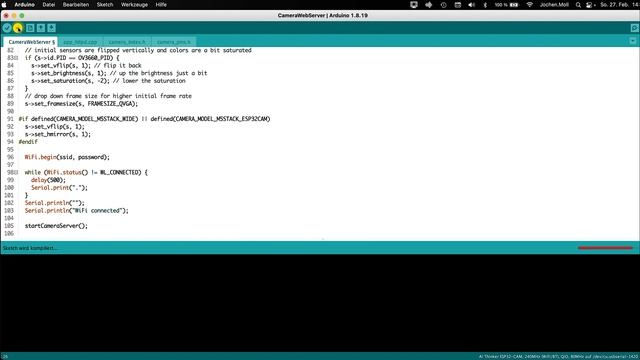
Task: Switch to the camera_pins.h tab
Action: point(173,42)
